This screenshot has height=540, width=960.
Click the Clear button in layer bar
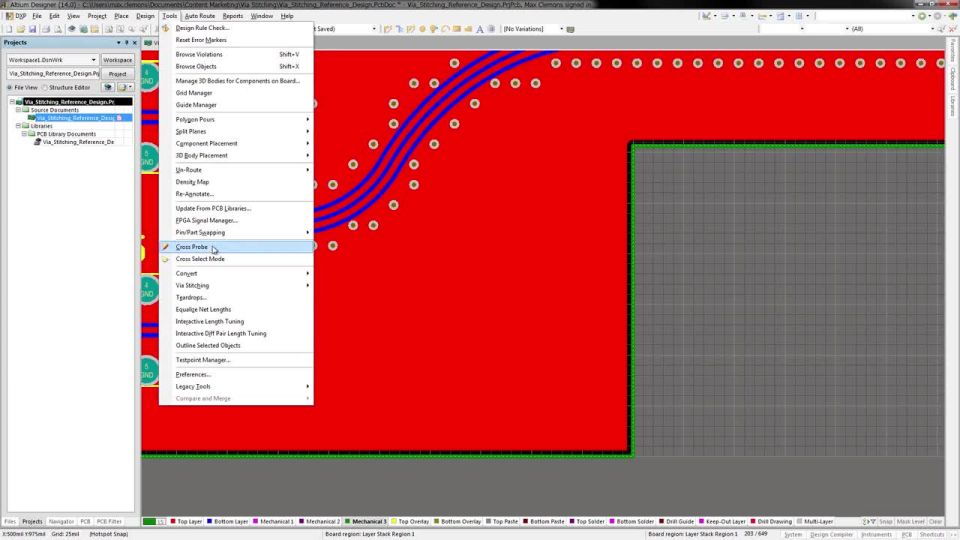tap(936, 522)
